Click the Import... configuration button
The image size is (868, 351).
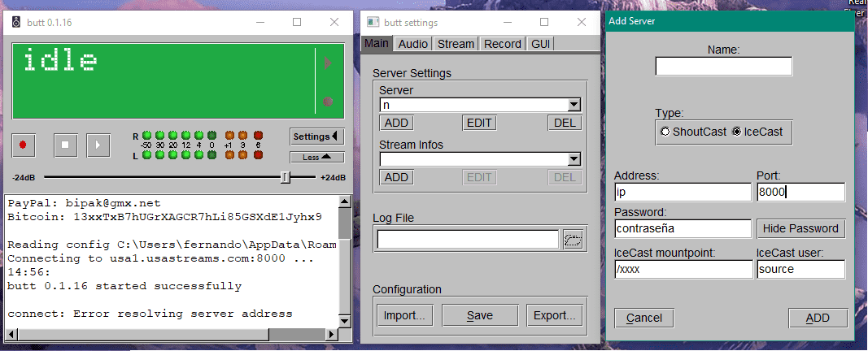tap(404, 315)
